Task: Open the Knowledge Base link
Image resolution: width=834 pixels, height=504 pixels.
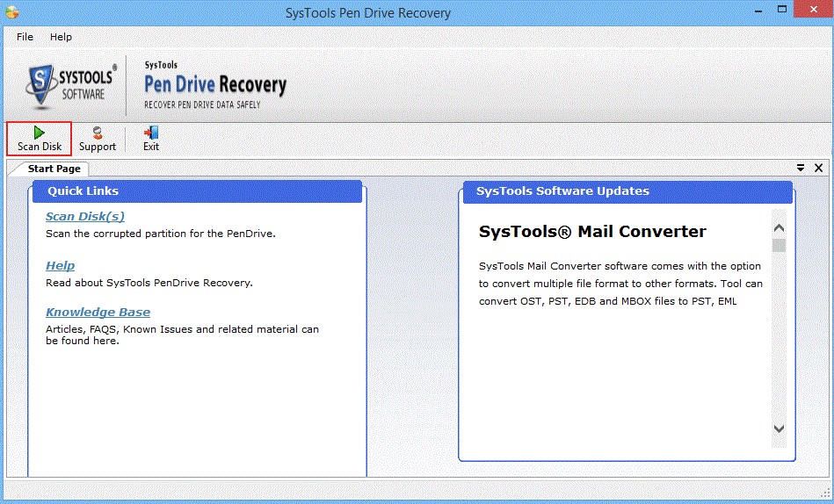Action: [98, 312]
